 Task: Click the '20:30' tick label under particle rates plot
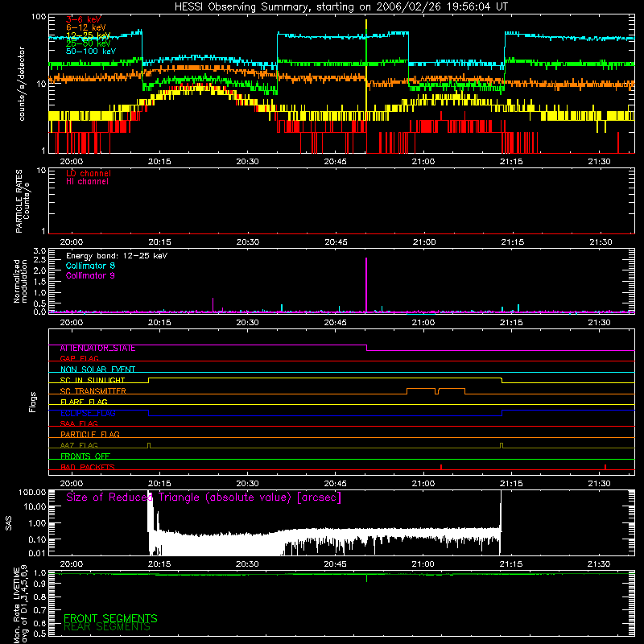click(248, 242)
